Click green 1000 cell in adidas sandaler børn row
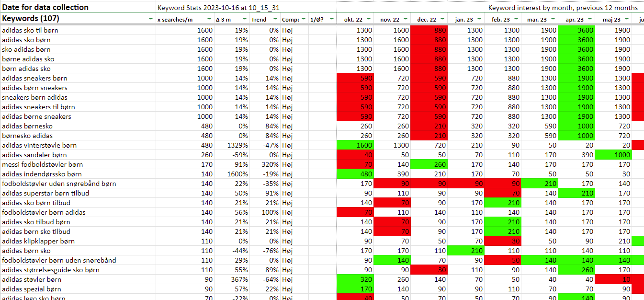Viewport: 644px width, 300px height. coord(613,155)
